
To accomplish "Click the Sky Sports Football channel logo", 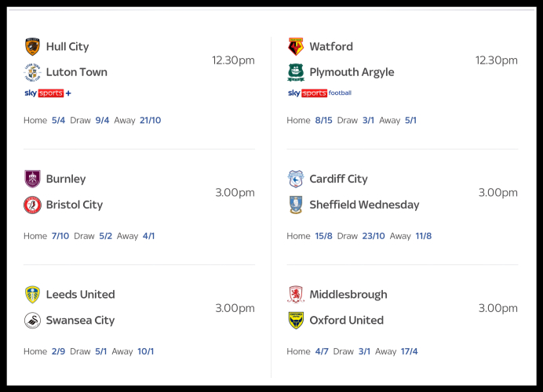I will coord(319,93).
